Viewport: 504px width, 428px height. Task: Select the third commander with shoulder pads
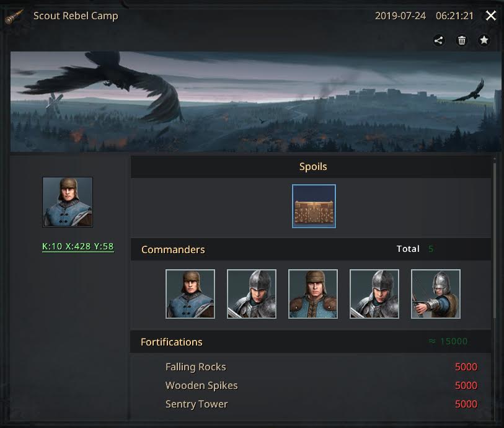point(312,294)
